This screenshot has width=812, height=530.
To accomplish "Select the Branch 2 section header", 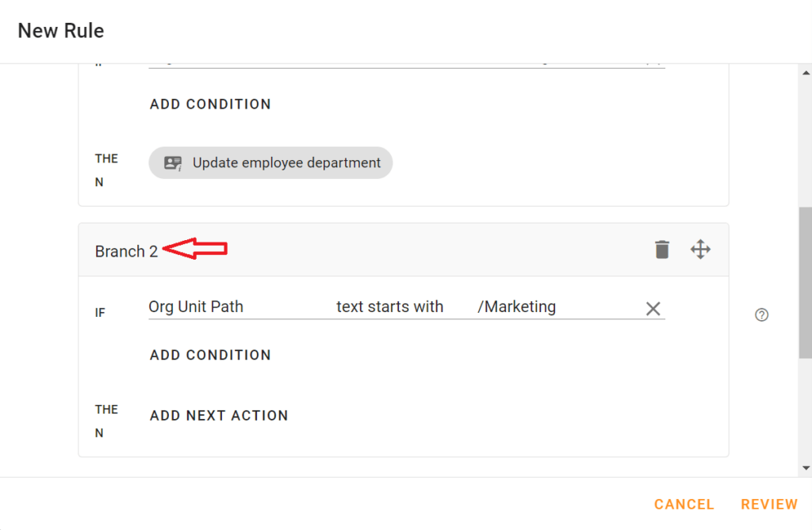I will pos(125,251).
